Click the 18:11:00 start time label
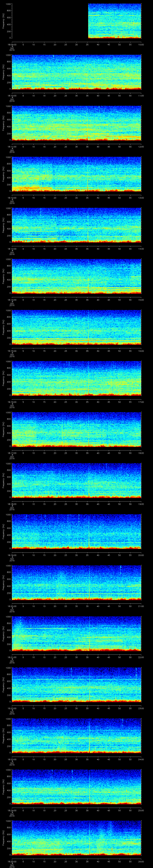The height and width of the screenshot is (868, 153). (12, 147)
